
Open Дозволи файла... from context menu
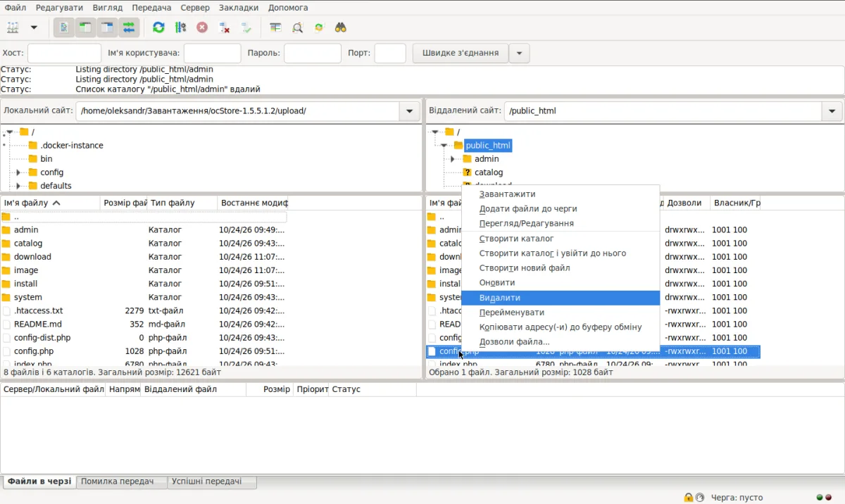[561, 342]
